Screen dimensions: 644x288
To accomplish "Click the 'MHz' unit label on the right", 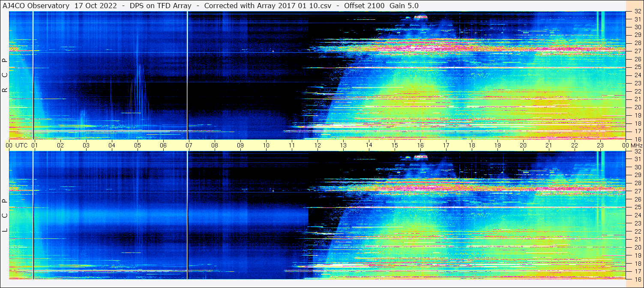I will click(635, 145).
